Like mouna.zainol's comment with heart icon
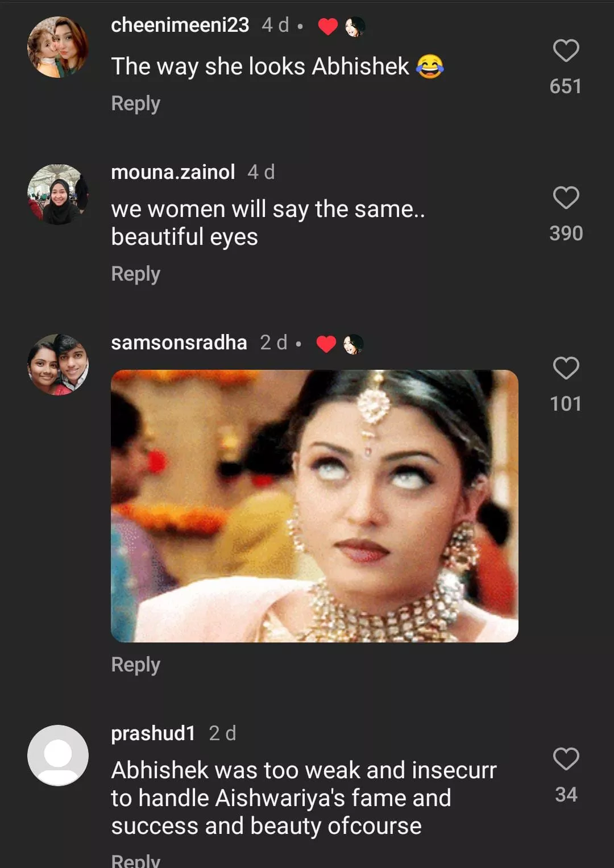The height and width of the screenshot is (868, 614). (566, 198)
